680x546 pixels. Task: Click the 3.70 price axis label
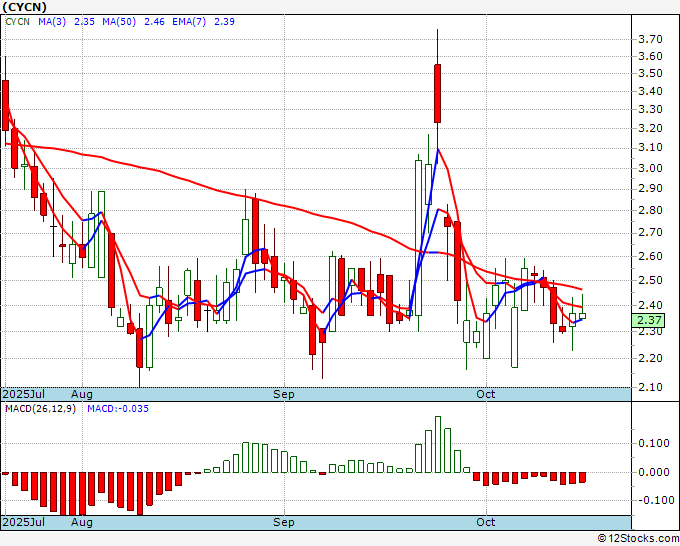coord(651,39)
